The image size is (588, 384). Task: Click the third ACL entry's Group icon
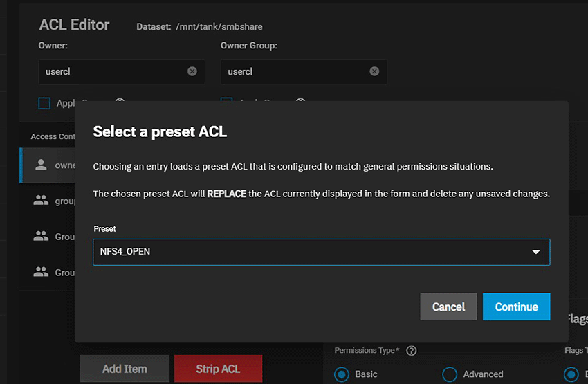click(x=42, y=236)
